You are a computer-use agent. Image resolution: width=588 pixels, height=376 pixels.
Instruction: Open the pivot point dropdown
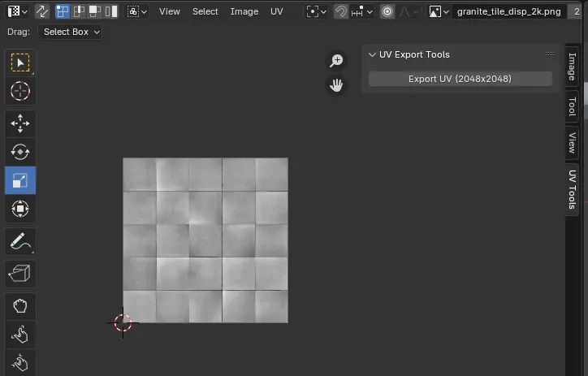316,11
